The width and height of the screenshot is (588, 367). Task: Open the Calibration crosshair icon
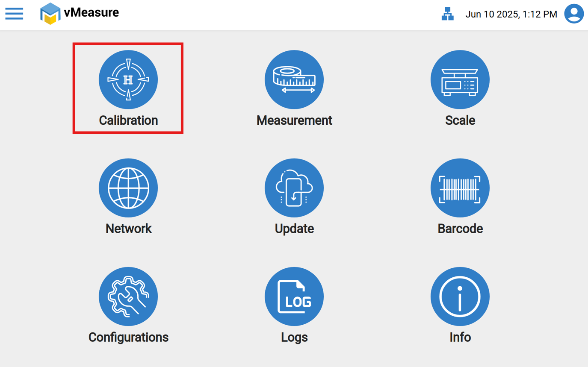click(128, 79)
